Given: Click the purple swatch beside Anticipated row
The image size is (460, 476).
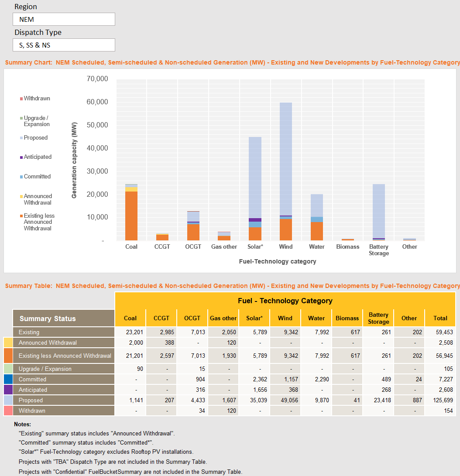Looking at the screenshot, I should click(8, 390).
